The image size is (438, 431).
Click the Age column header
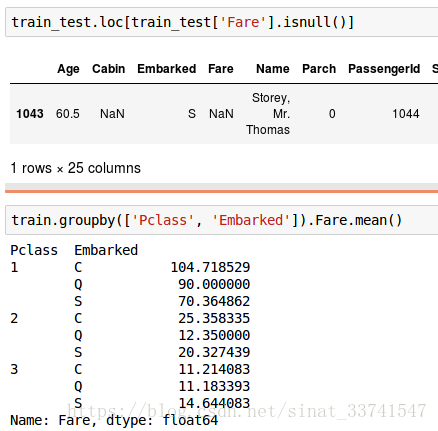pos(68,69)
